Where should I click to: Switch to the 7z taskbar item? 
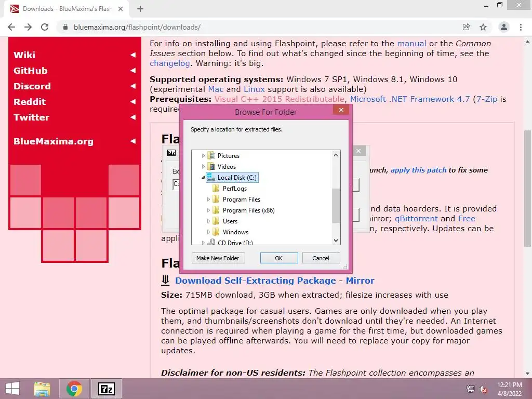pyautogui.click(x=106, y=389)
